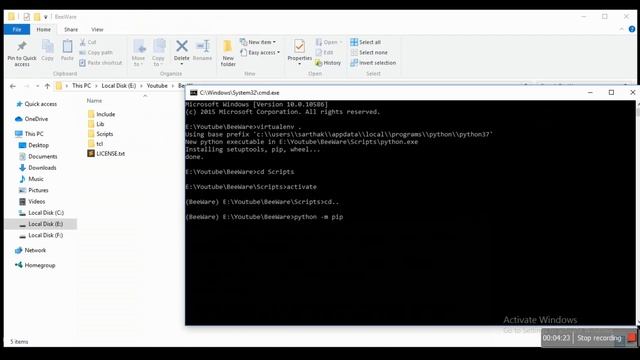
Task: Select Homegroup in navigation pane
Action: pyautogui.click(x=39, y=265)
